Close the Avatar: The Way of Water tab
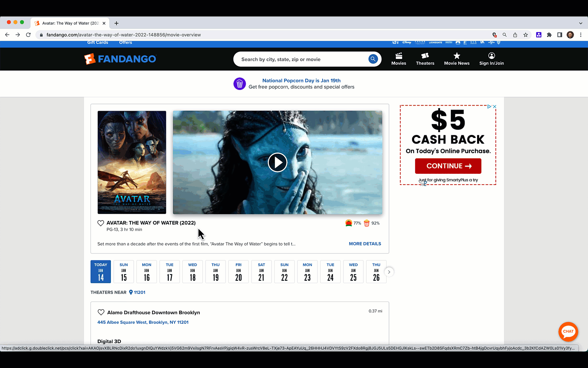Screen dimensions: 588x368 point(104,23)
